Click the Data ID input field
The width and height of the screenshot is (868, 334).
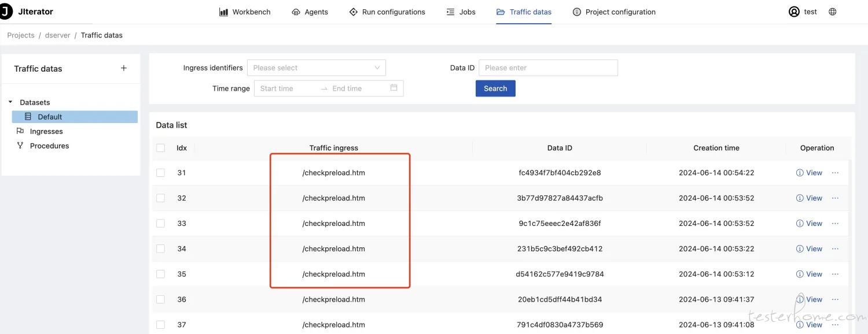(548, 68)
